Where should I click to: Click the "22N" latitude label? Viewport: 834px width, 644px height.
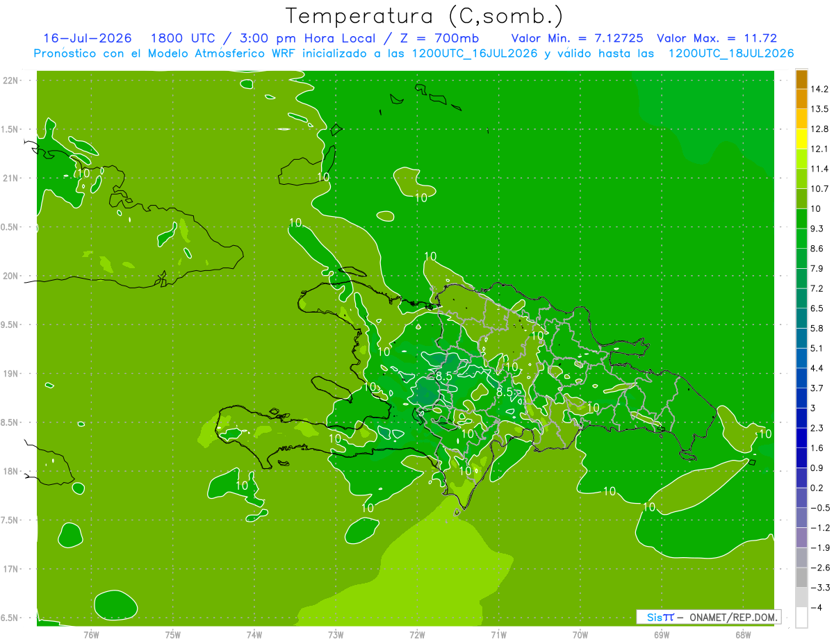coord(11,81)
